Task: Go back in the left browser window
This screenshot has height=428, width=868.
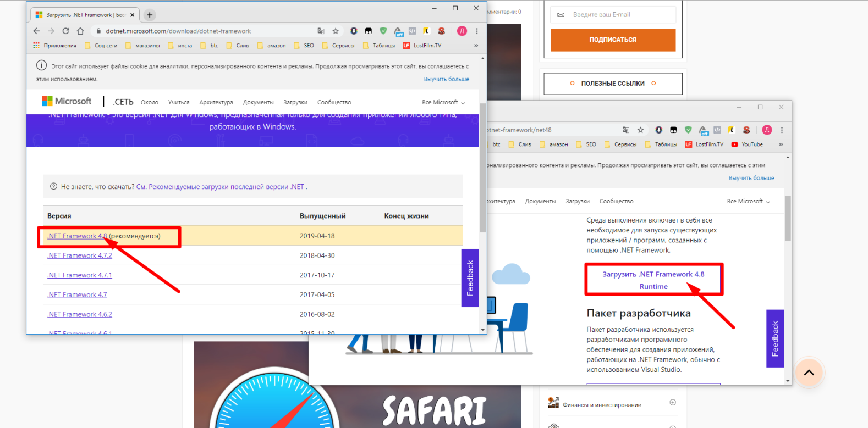Action: point(36,31)
